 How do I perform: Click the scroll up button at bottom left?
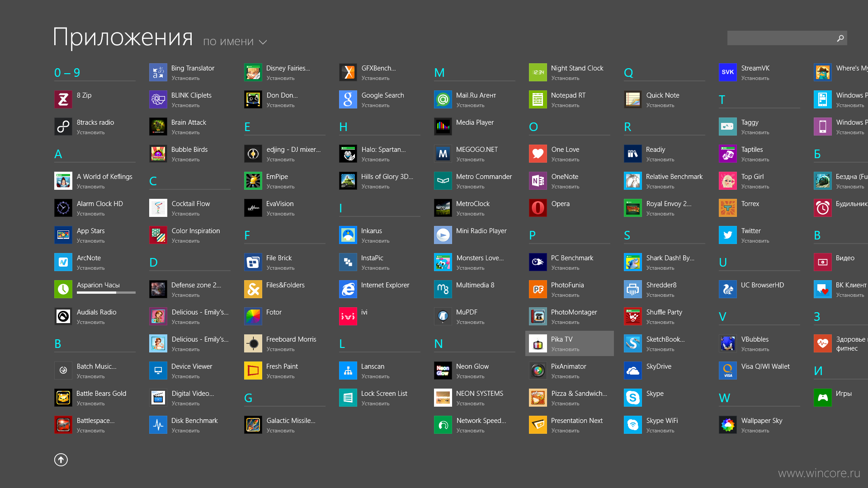(x=61, y=460)
